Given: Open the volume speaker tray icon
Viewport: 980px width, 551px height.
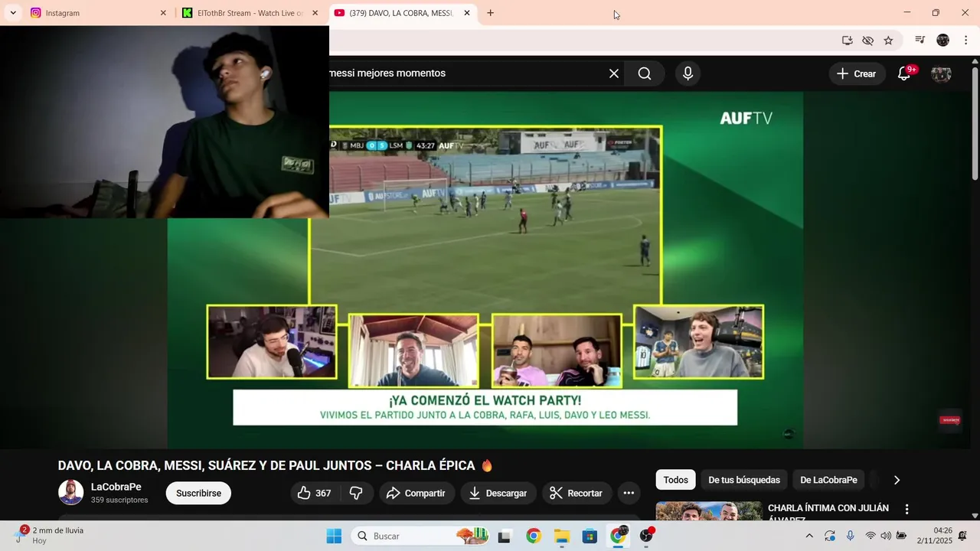Looking at the screenshot, I should [x=886, y=536].
